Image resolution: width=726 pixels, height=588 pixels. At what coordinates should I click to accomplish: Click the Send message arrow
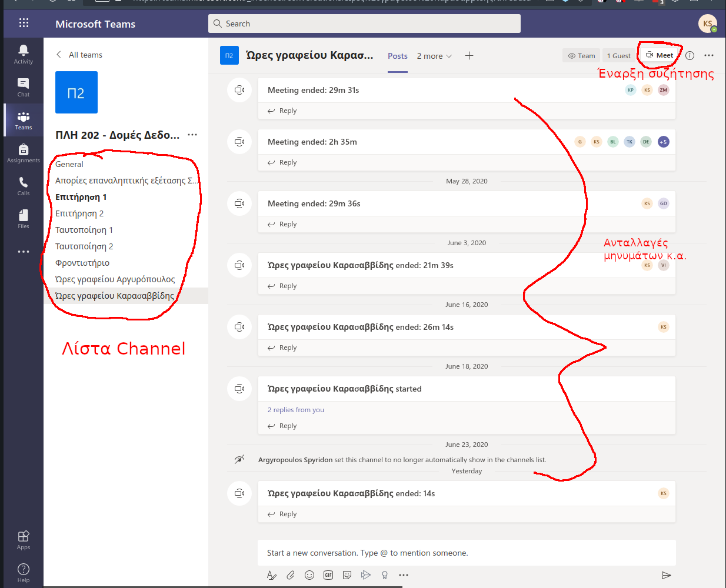coord(666,575)
